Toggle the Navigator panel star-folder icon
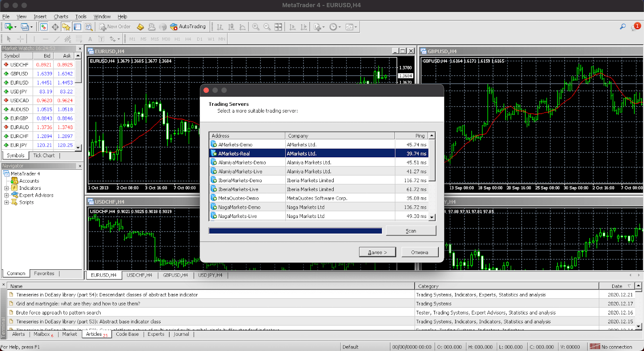The height and width of the screenshot is (351, 644). 66,27
